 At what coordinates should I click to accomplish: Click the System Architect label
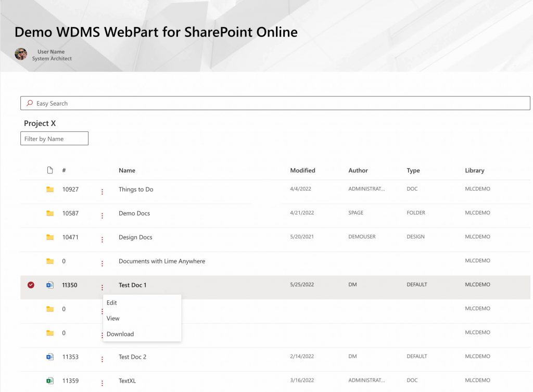(x=52, y=58)
